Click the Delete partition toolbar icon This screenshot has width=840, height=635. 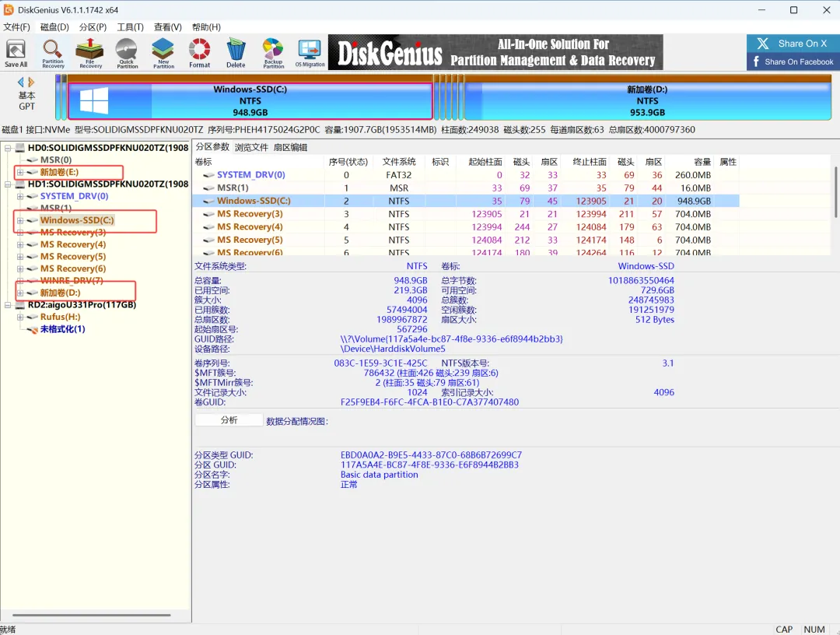(x=236, y=53)
